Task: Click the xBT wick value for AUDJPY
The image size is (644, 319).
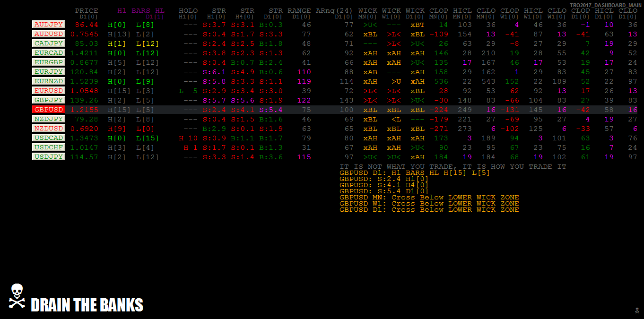Action: [418, 25]
